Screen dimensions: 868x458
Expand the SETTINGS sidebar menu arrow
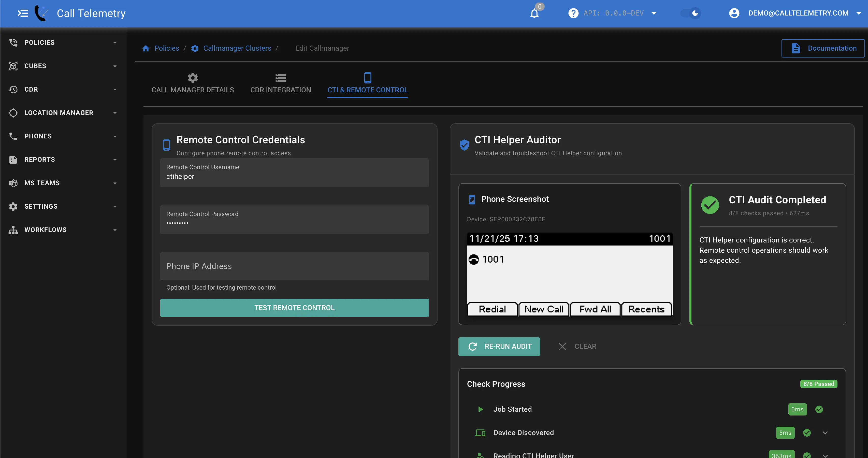115,207
